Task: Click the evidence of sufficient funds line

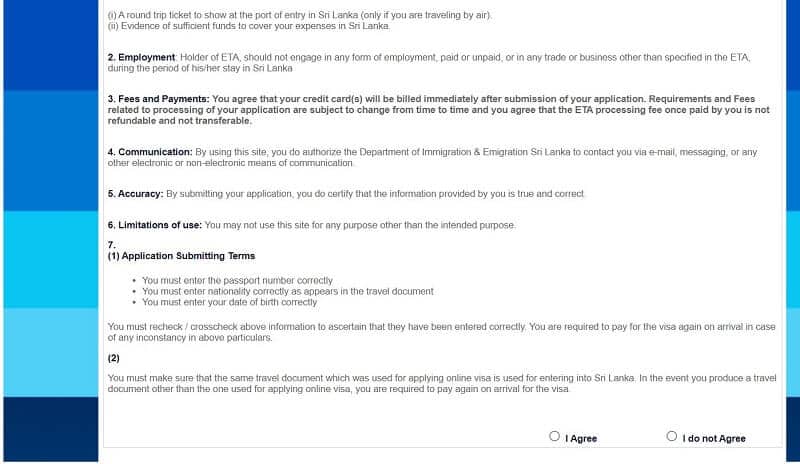Action: [x=247, y=26]
